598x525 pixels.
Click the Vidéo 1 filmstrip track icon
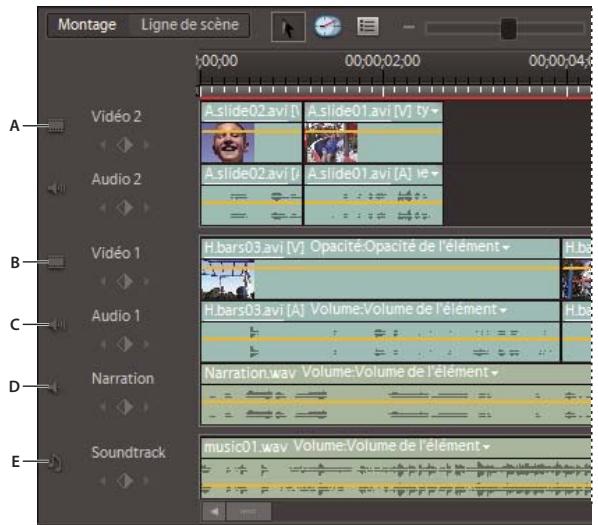click(56, 262)
